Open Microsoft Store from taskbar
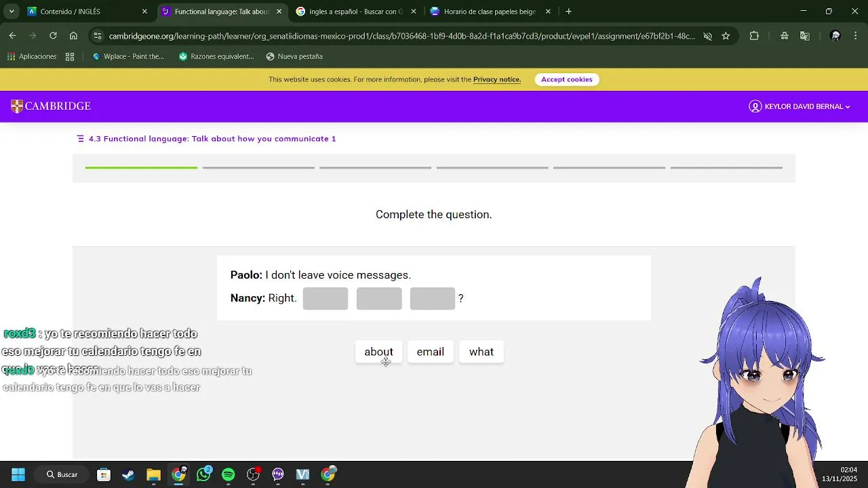Screen dimensions: 868x488 click(104, 474)
